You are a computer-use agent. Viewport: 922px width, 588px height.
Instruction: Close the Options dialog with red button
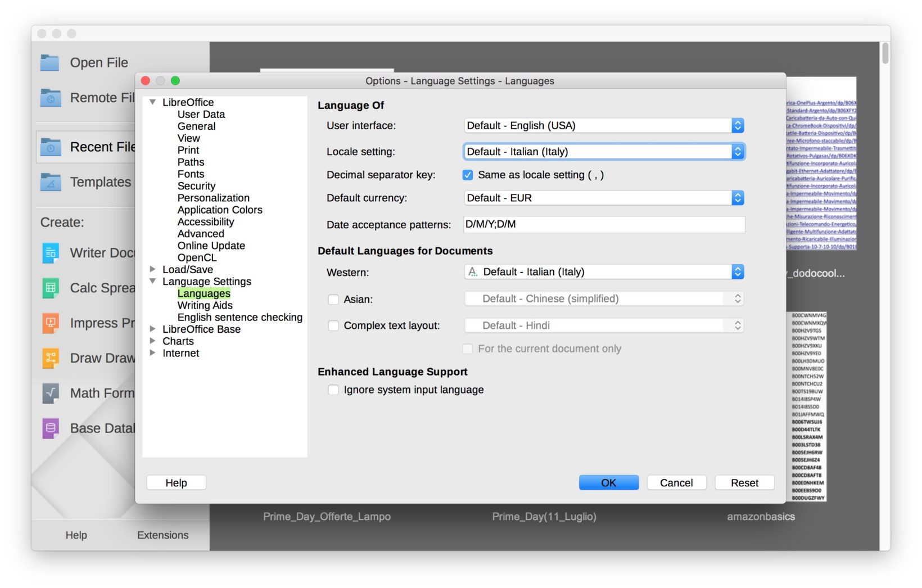tap(145, 80)
